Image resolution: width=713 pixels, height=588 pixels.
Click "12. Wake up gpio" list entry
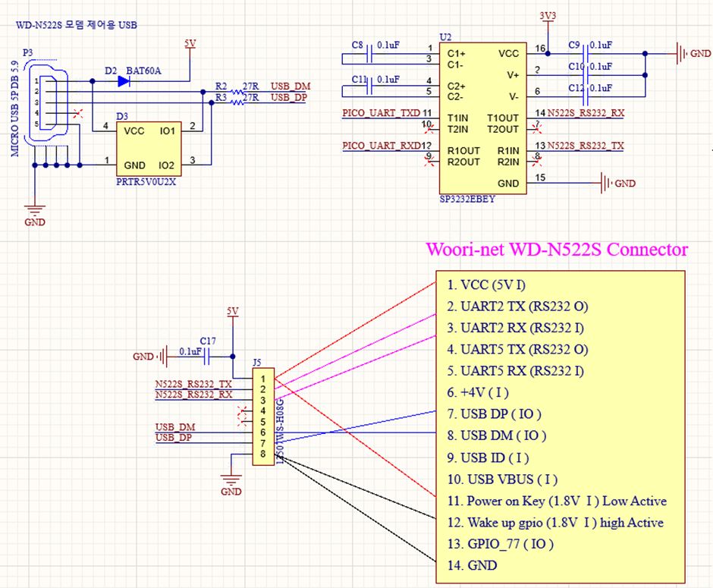555,523
